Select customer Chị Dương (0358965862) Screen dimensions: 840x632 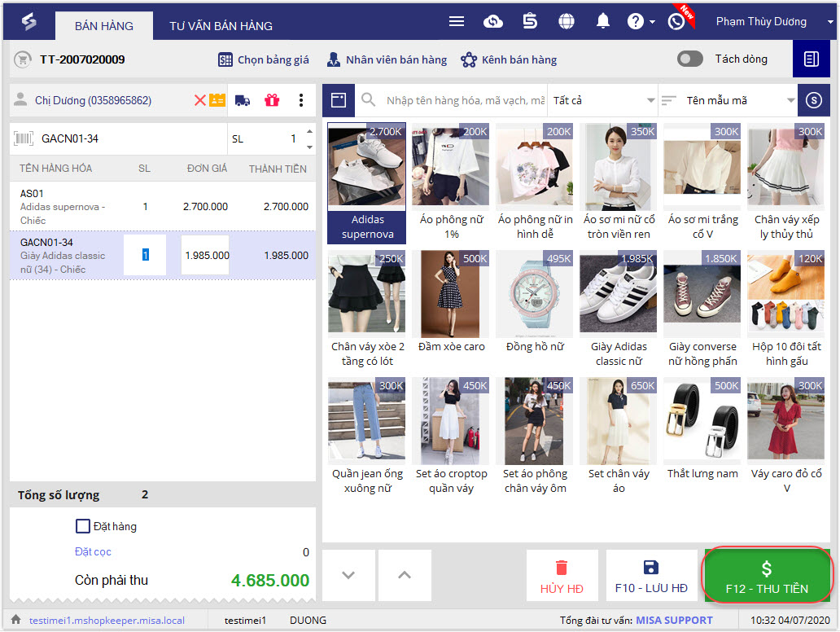(94, 100)
